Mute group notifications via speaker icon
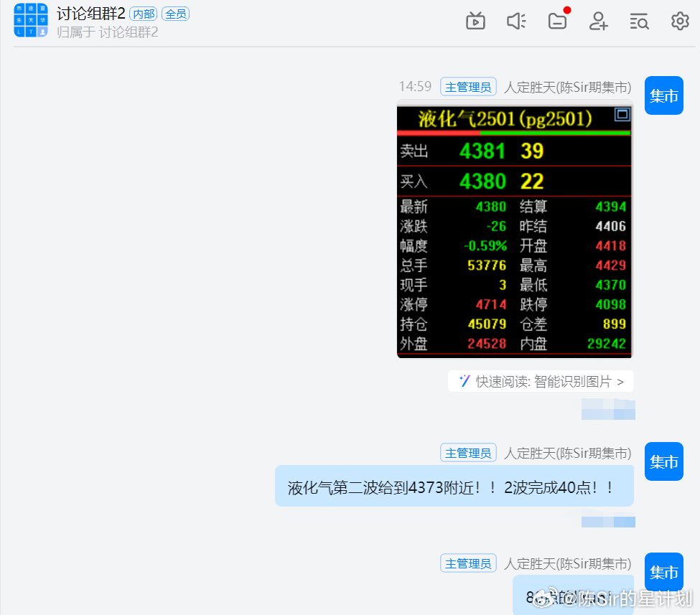Screen dimensions: 700x615 [x=515, y=21]
